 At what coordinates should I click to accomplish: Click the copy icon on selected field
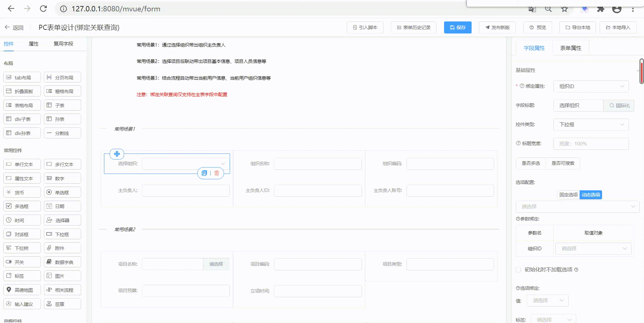click(204, 173)
